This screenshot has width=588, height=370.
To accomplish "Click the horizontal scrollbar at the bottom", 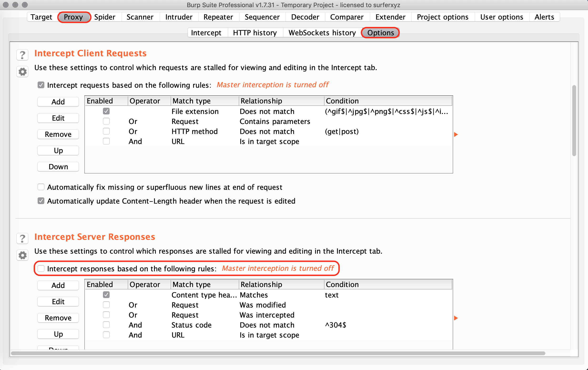I will pos(278,353).
